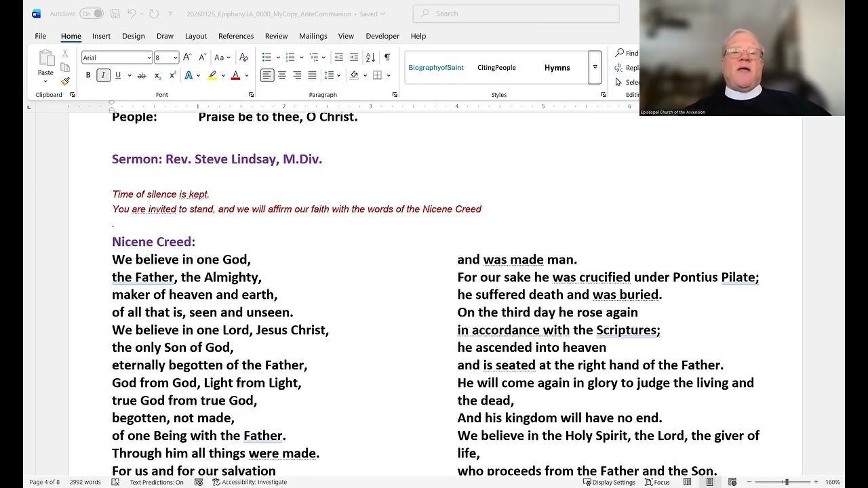Screen dimensions: 868x488
Task: Click the Undo arrow in title bar
Action: (132, 14)
